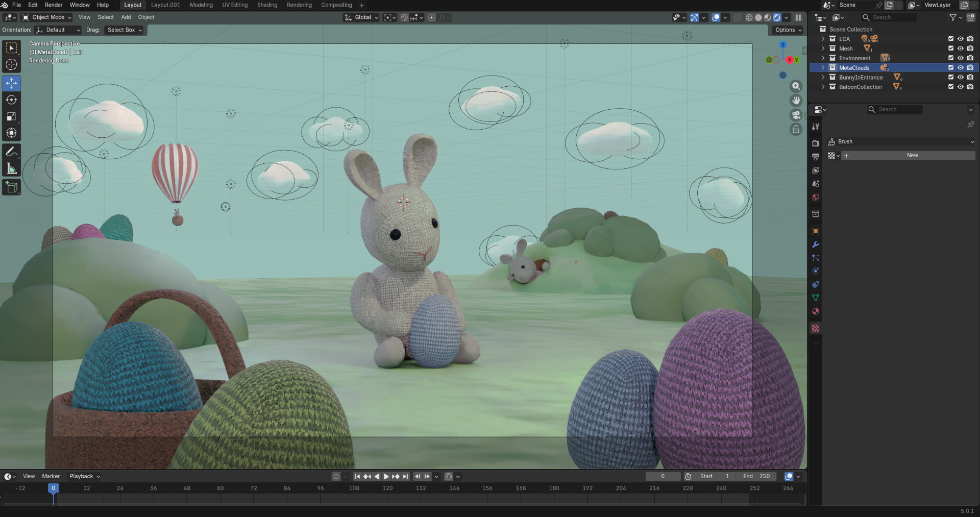Select the Move tool in the toolbar
Viewport: 980px width, 517px height.
click(11, 83)
